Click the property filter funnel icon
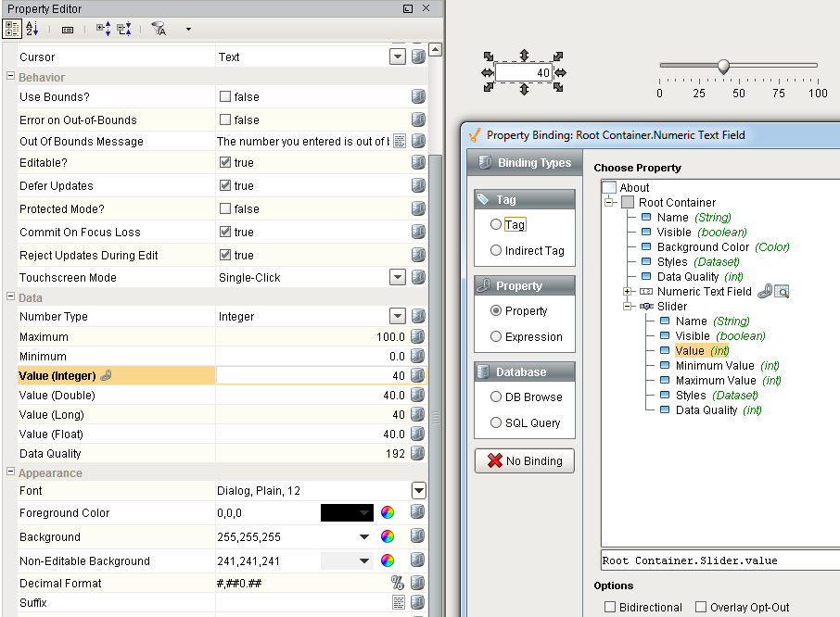This screenshot has width=840, height=617. click(159, 29)
